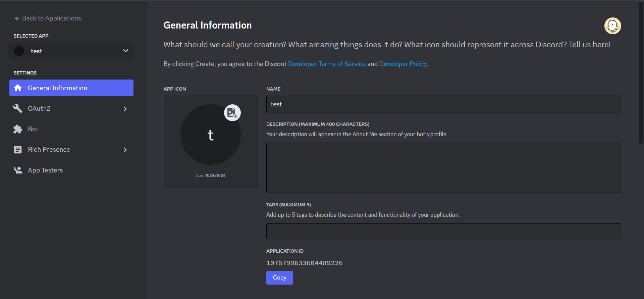Open the App Testers settings item
This screenshot has width=644, height=299.
71,170
